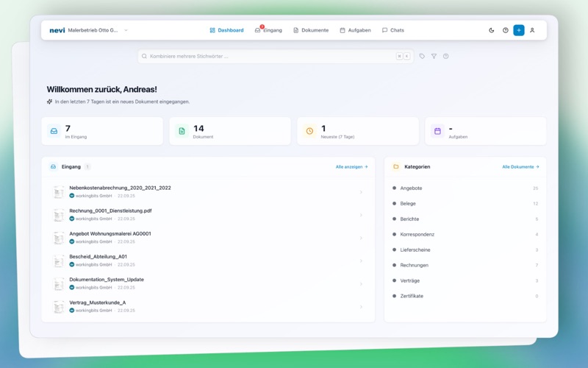Open the user profile icon
Viewport: 588px width, 368px height.
[532, 30]
